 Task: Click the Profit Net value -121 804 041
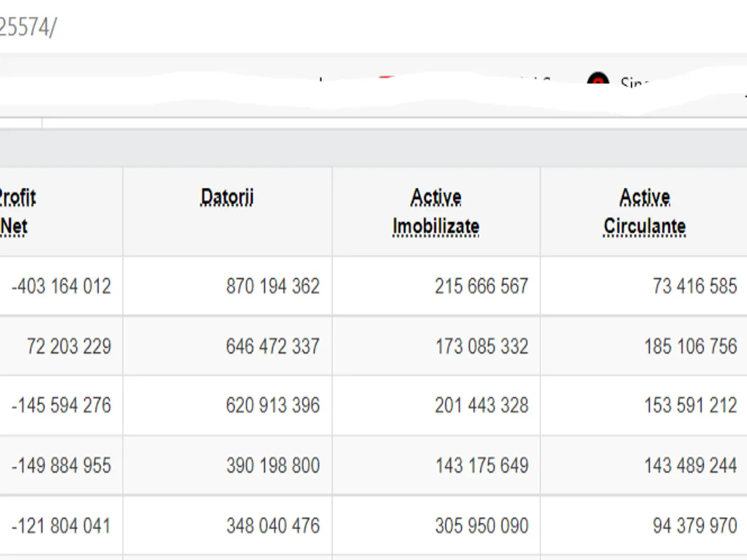point(61,526)
